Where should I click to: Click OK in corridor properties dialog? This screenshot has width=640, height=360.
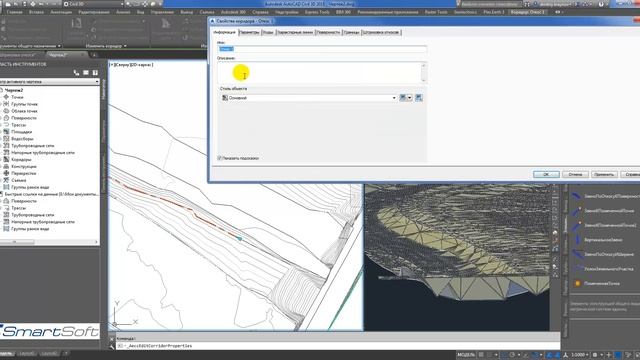pos(546,174)
